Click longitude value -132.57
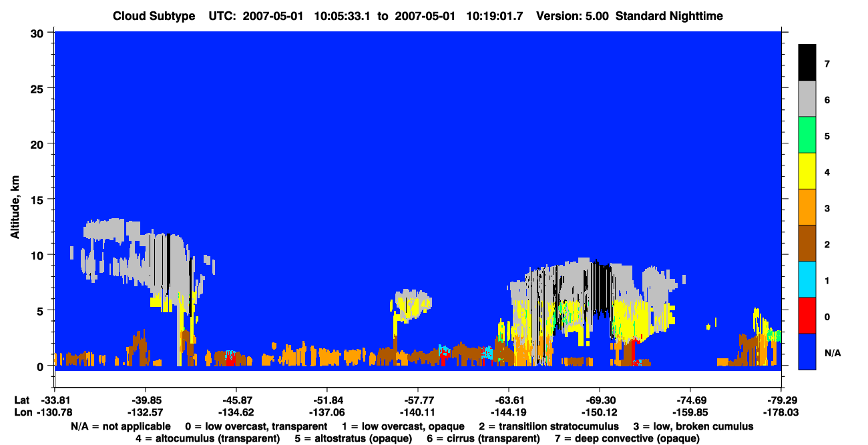868x445 pixels. (x=145, y=412)
